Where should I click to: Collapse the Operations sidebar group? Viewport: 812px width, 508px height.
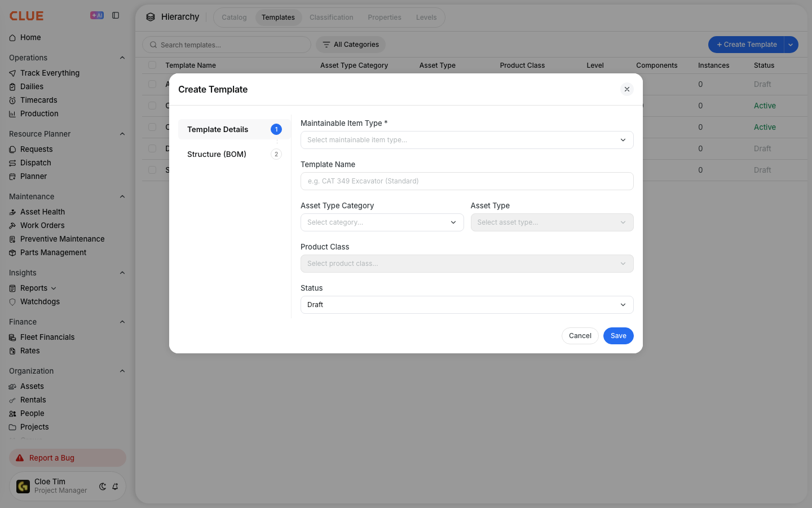[122, 58]
